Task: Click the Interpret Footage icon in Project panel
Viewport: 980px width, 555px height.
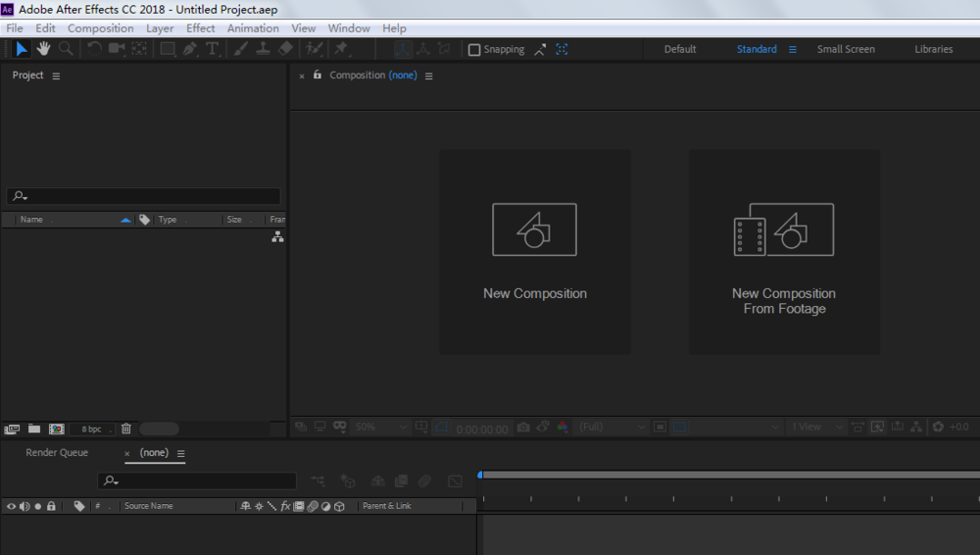Action: coord(12,429)
